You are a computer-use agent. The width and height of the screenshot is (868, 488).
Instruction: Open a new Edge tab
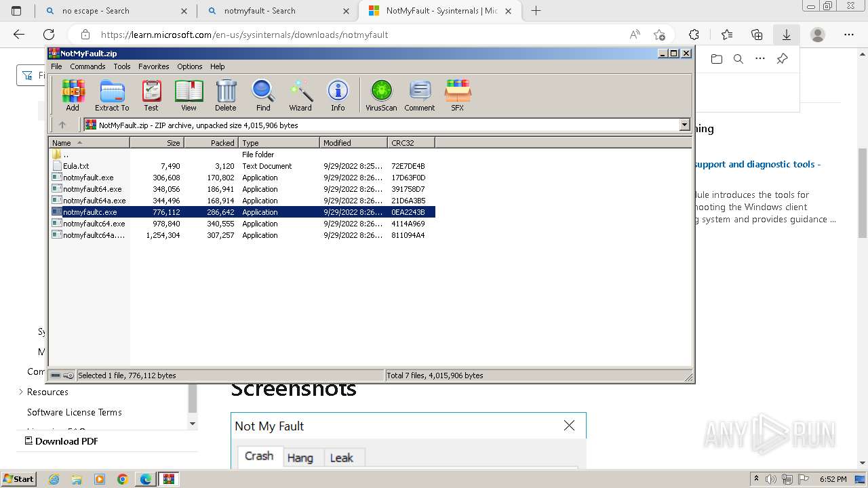click(x=536, y=11)
